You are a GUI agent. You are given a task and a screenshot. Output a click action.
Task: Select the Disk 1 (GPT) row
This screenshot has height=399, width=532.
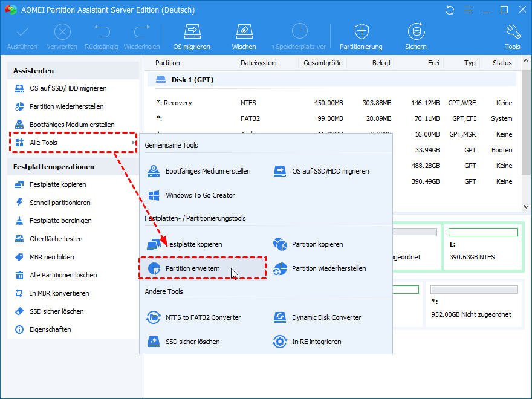tap(332, 80)
